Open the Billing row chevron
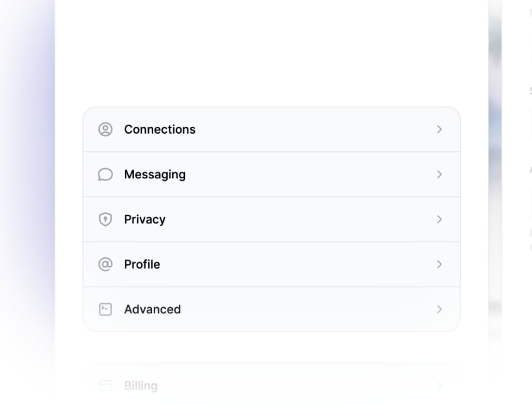Viewport: 532px width, 416px height. (440, 386)
